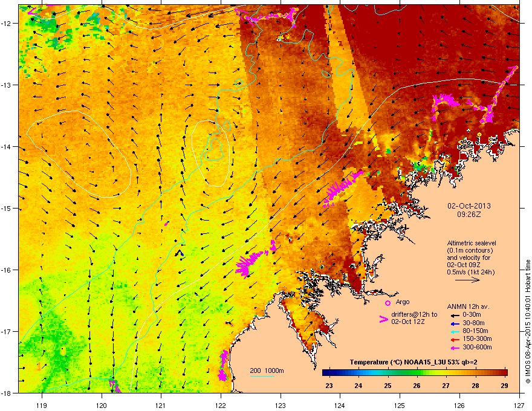The image size is (532, 411).
Task: Click latitude axis label -15
Action: (6, 208)
